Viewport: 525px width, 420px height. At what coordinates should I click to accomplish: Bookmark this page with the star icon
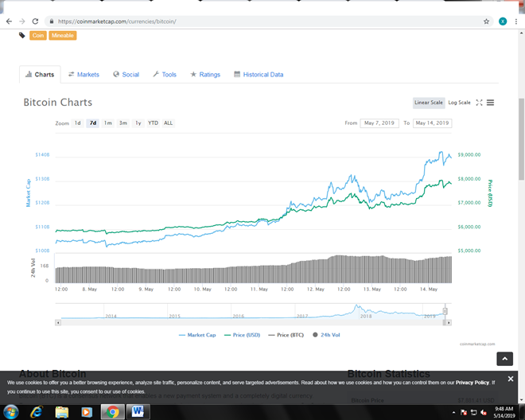[x=486, y=21]
